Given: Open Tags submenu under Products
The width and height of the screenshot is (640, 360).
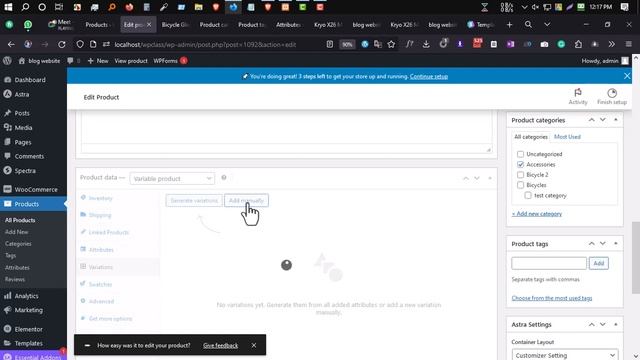Looking at the screenshot, I should pyautogui.click(x=10, y=256).
